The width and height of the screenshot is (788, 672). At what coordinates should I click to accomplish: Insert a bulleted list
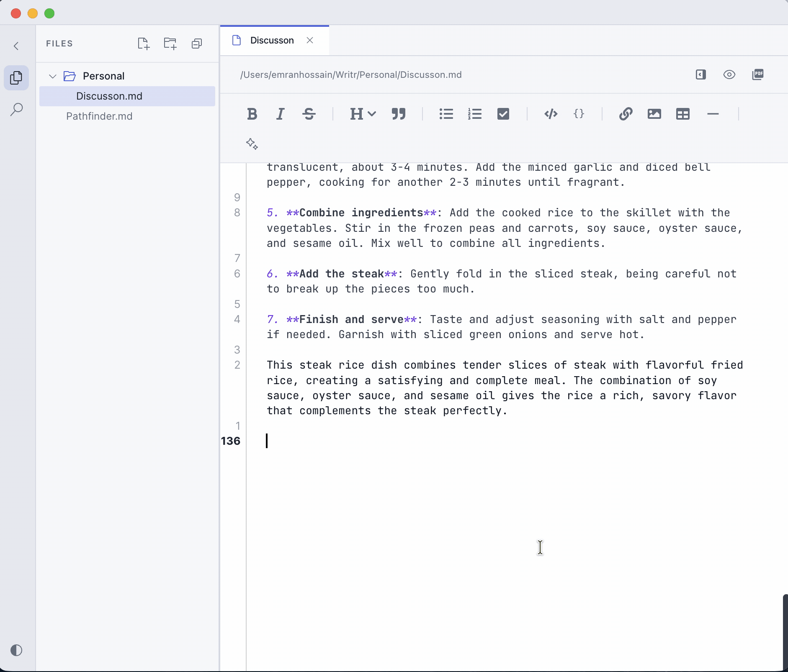point(446,114)
